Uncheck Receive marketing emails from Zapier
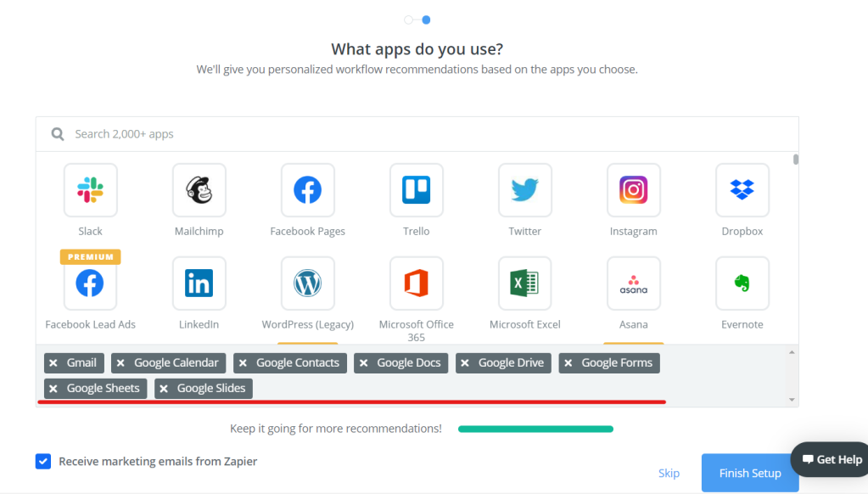This screenshot has width=868, height=494. [43, 462]
